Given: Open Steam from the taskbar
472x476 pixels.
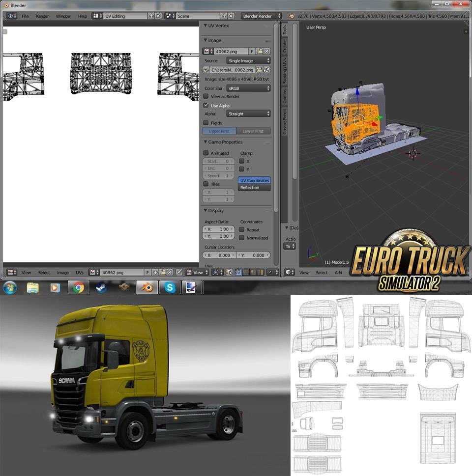Looking at the screenshot, I should point(101,287).
